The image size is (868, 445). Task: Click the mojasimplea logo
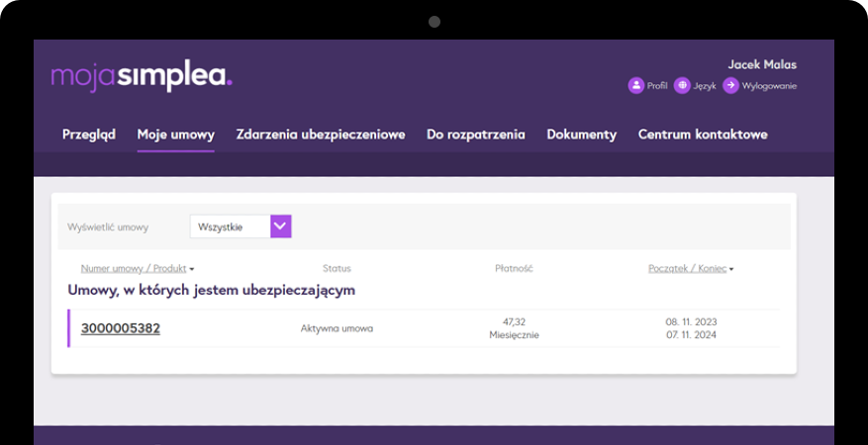coord(142,76)
